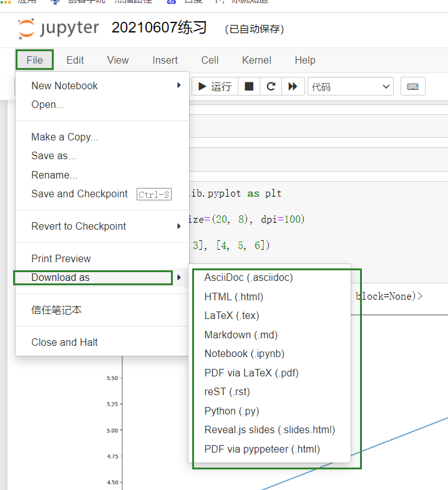Click the block=None output text
448x490 pixels.
[389, 296]
